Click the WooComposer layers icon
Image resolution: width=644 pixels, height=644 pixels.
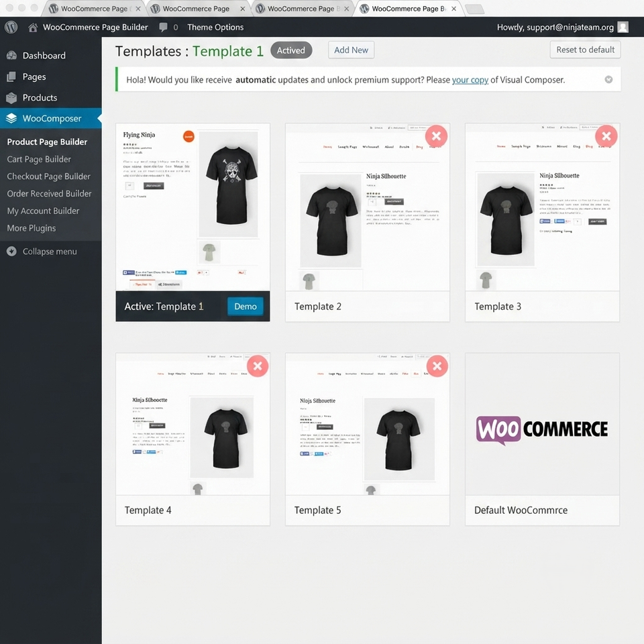point(11,118)
